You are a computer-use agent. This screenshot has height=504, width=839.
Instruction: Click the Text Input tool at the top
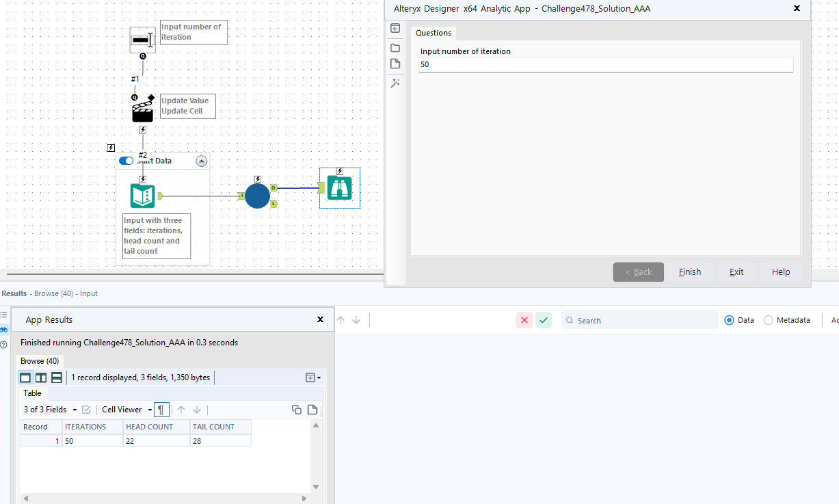click(x=142, y=39)
